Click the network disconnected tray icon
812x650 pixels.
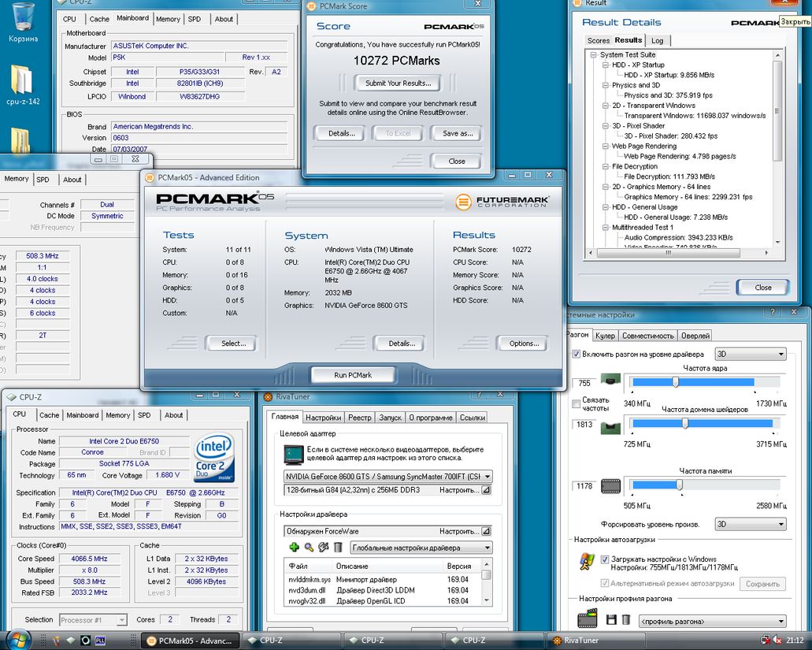pyautogui.click(x=765, y=641)
